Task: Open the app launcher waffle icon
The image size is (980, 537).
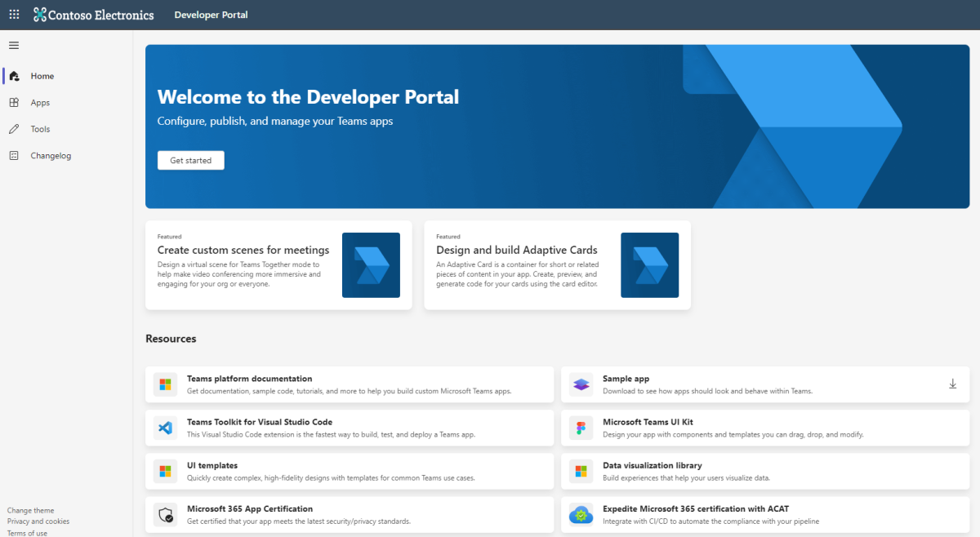Action: (14, 15)
